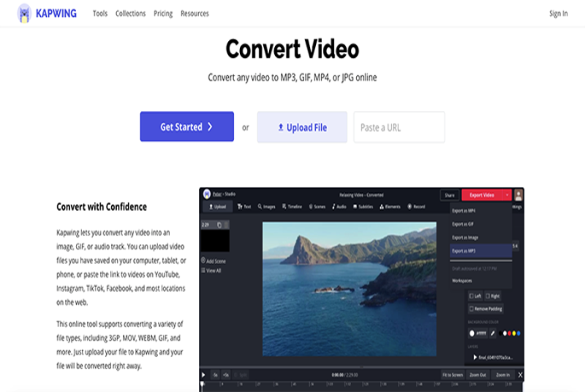Click the Kapwing cat logo icon
The width and height of the screenshot is (585, 392).
point(24,13)
